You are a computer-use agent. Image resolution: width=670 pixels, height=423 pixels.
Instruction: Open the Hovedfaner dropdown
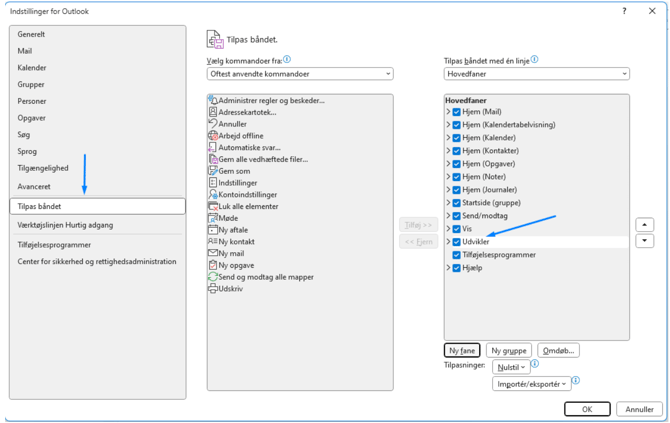coord(536,74)
